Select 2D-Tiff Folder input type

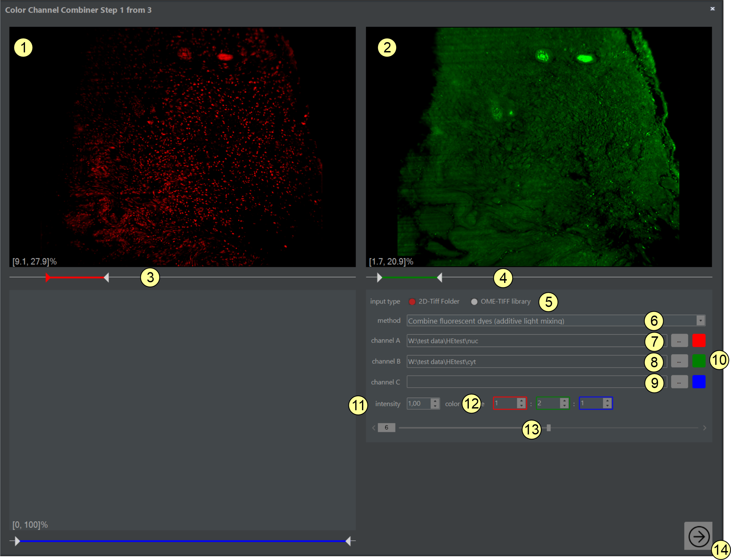412,301
